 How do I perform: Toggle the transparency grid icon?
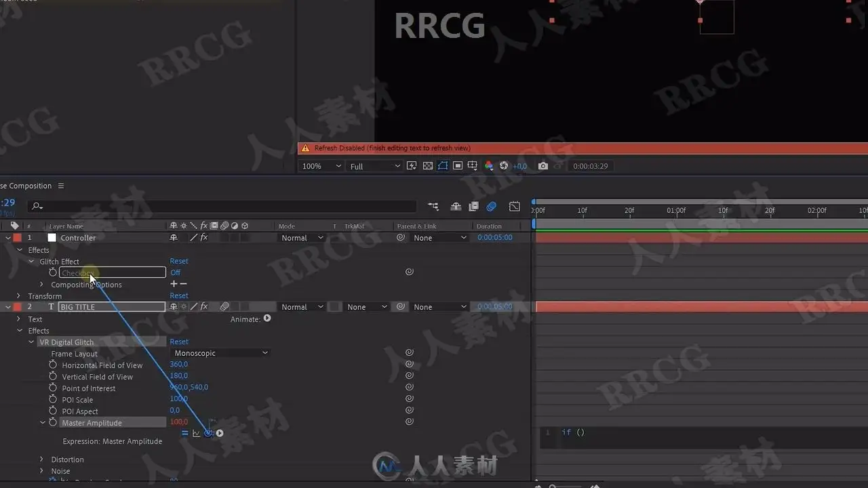pyautogui.click(x=428, y=166)
